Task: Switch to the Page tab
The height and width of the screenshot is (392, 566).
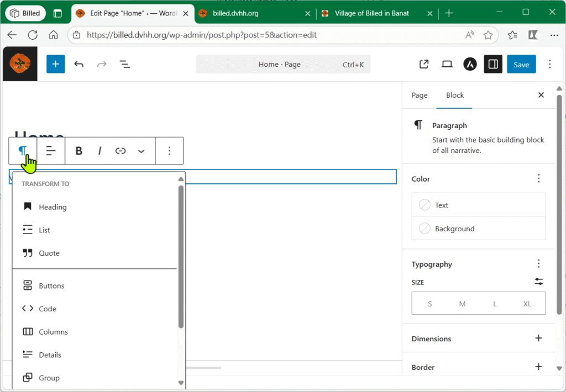Action: click(x=420, y=95)
